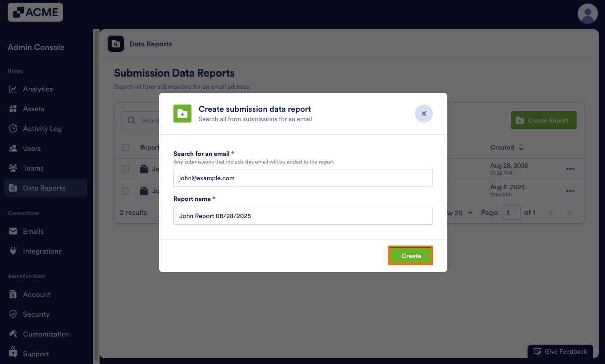Click the Data Reports header icon
605x364 pixels.
(116, 44)
